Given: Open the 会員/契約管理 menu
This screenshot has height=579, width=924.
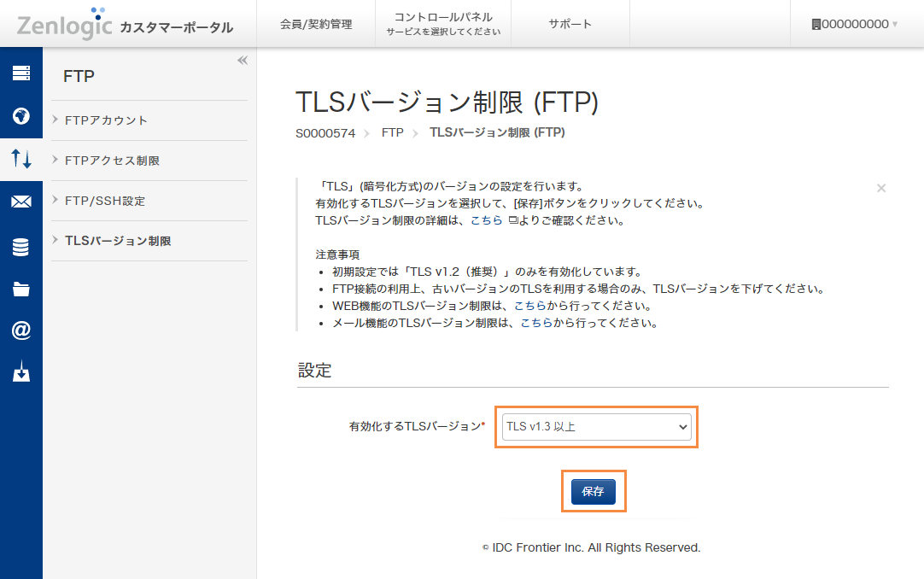Looking at the screenshot, I should point(315,24).
